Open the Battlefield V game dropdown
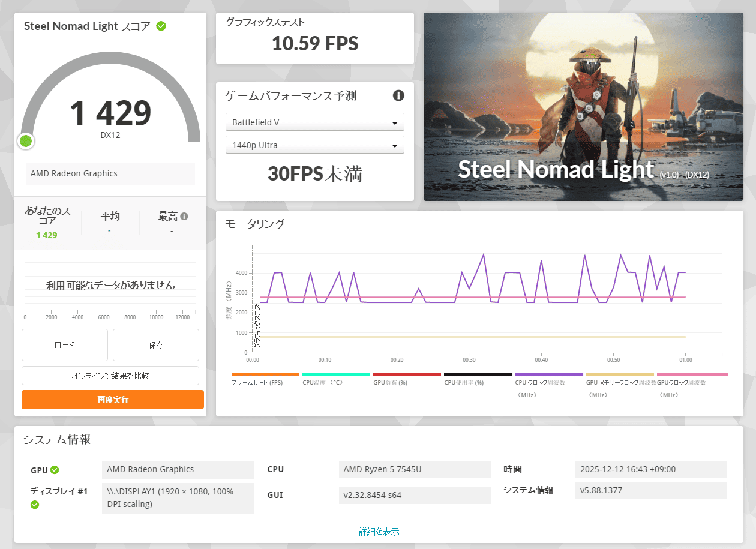The image size is (756, 549). (x=314, y=122)
